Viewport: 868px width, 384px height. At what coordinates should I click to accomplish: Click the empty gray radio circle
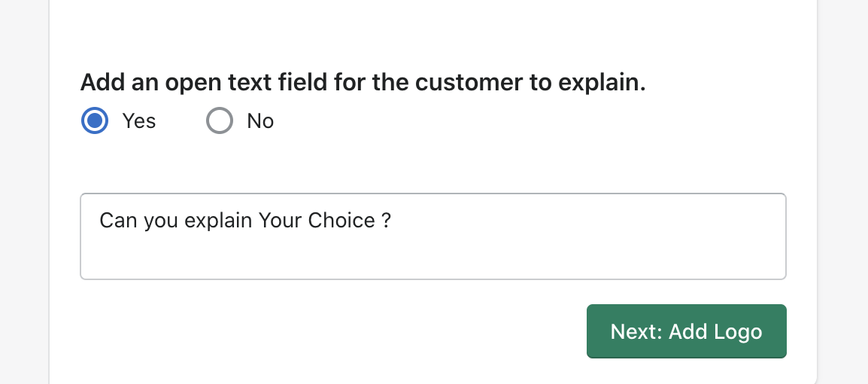(220, 120)
